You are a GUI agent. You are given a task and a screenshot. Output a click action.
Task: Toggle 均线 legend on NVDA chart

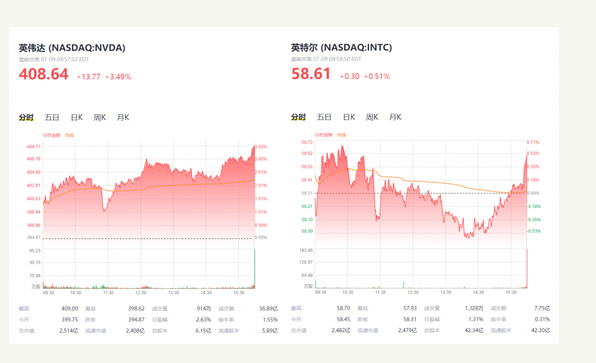coord(69,135)
